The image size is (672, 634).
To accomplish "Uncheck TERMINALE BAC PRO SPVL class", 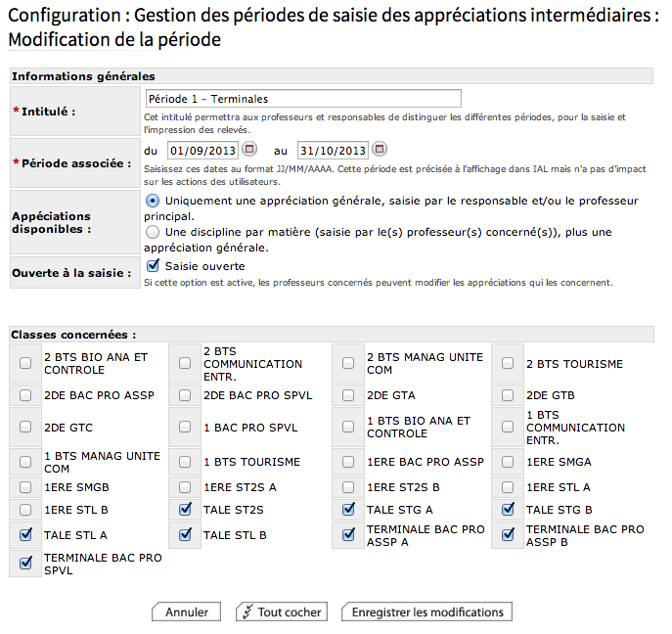I will point(25,564).
